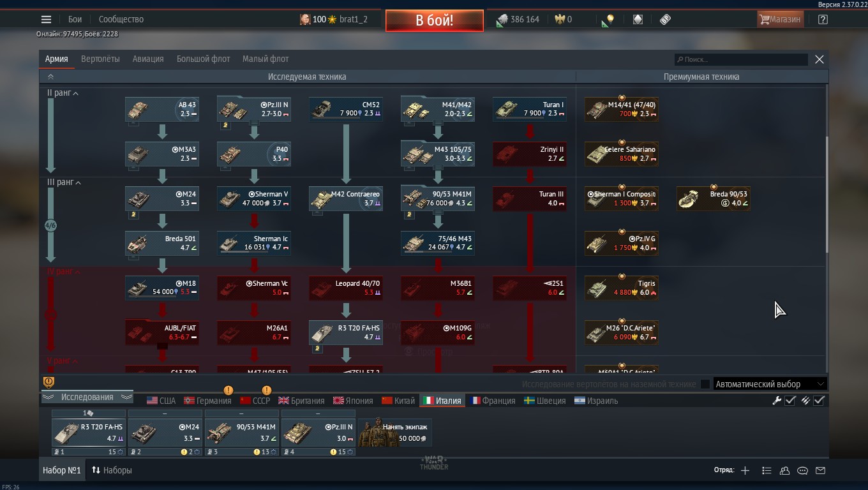This screenshot has width=868, height=490.
Task: Close the research tree window
Action: 819,59
